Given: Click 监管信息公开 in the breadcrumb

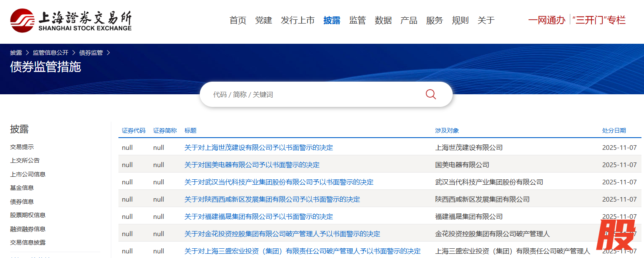Looking at the screenshot, I should pyautogui.click(x=51, y=53).
